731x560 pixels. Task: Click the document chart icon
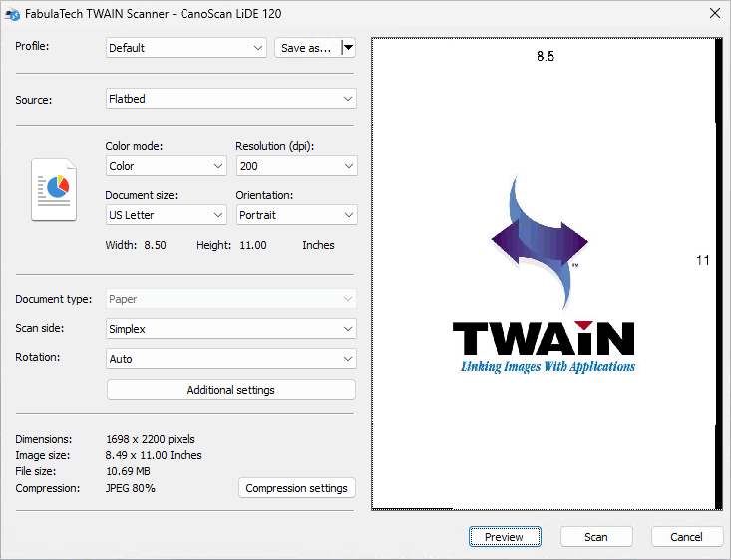[x=54, y=189]
